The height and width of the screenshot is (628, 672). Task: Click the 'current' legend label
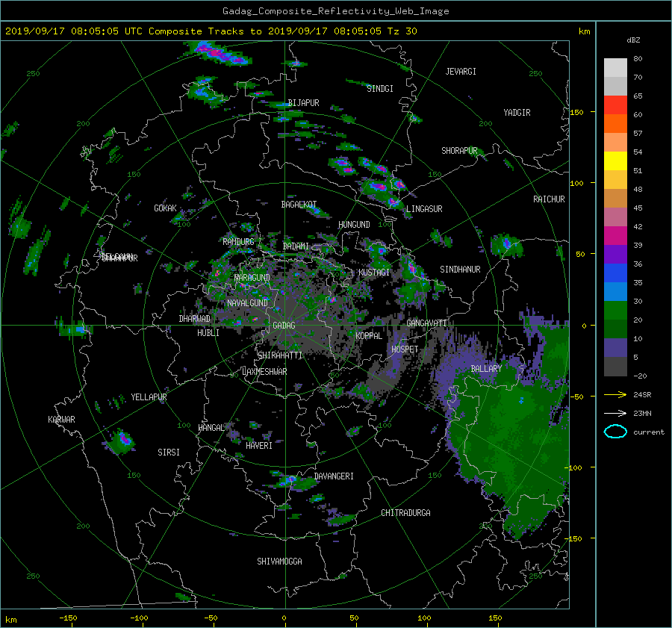click(648, 432)
